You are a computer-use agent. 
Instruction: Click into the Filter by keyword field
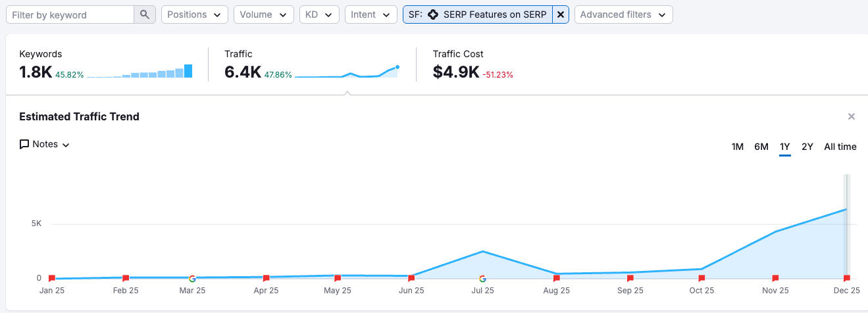(69, 14)
